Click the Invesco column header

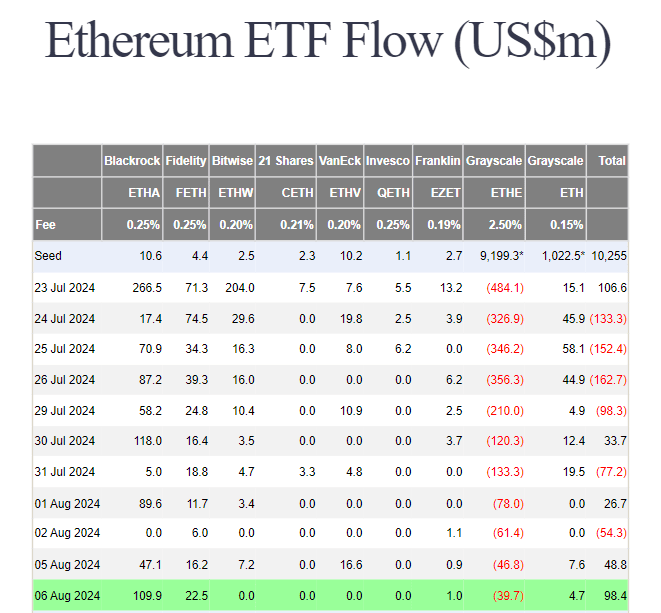click(x=387, y=160)
